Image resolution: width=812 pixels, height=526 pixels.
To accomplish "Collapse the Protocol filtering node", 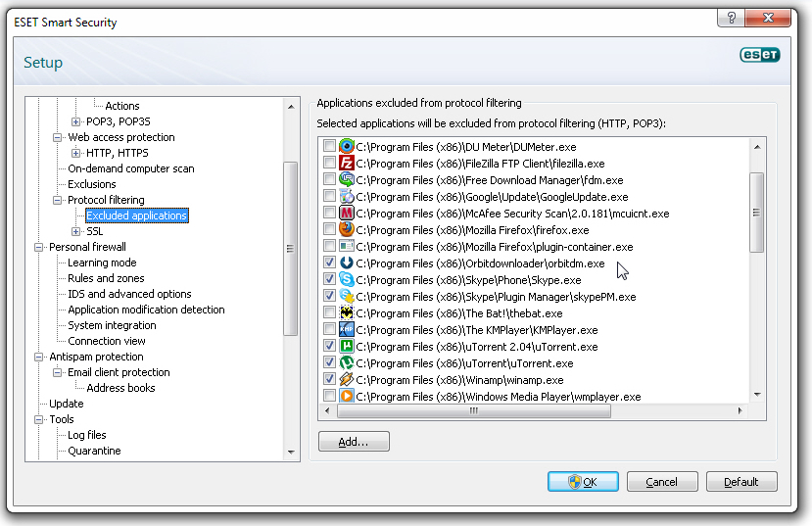I will 57,201.
